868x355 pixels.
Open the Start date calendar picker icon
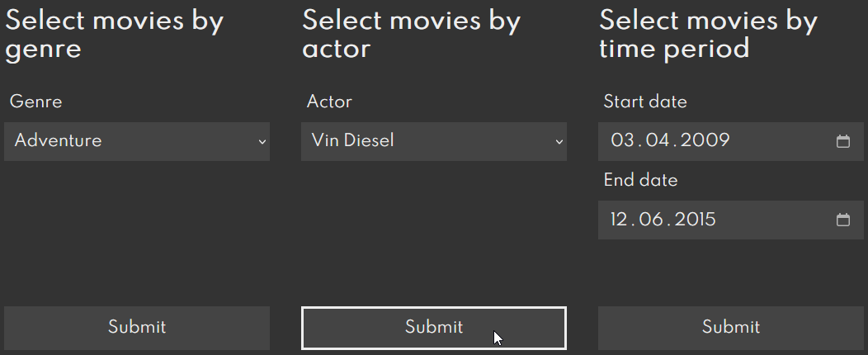(x=842, y=141)
